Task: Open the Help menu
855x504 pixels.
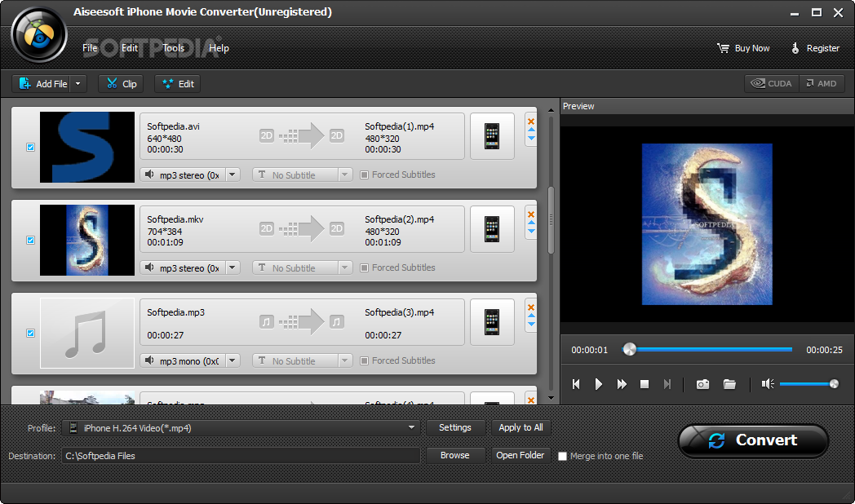Action: pos(219,48)
